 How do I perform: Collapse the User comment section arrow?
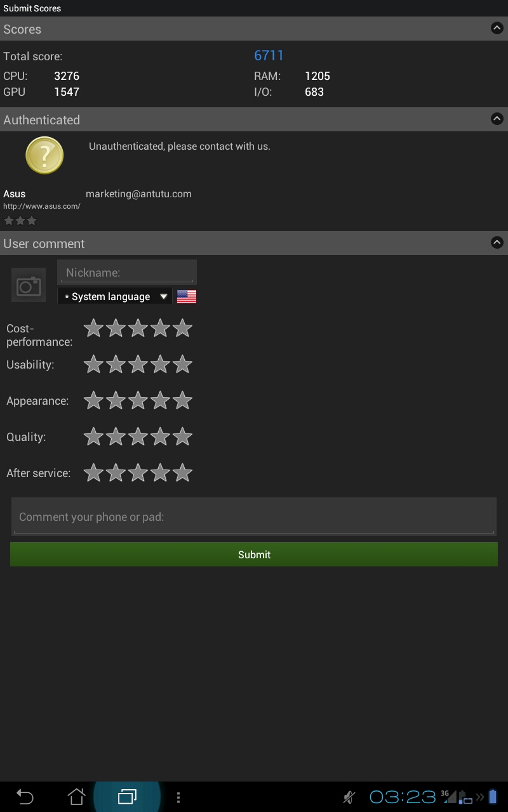(x=497, y=242)
